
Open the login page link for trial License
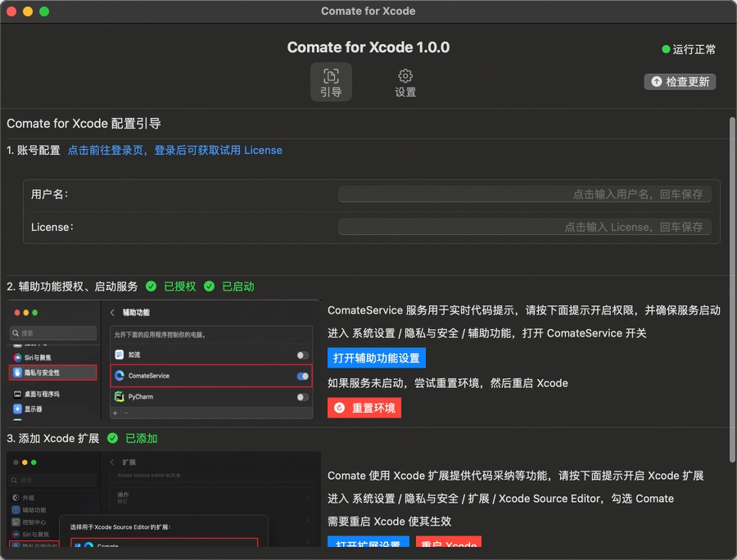point(175,151)
